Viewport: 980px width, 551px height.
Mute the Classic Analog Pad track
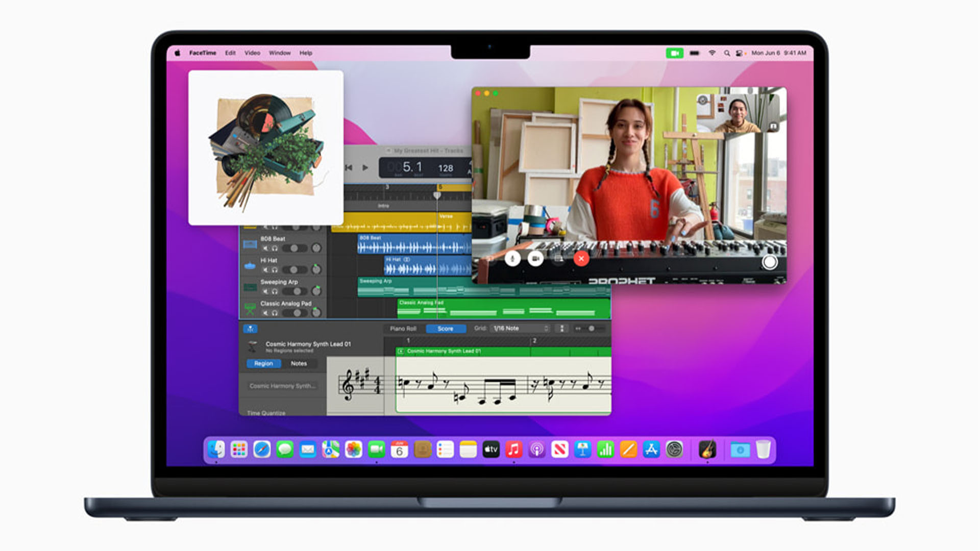(x=266, y=312)
